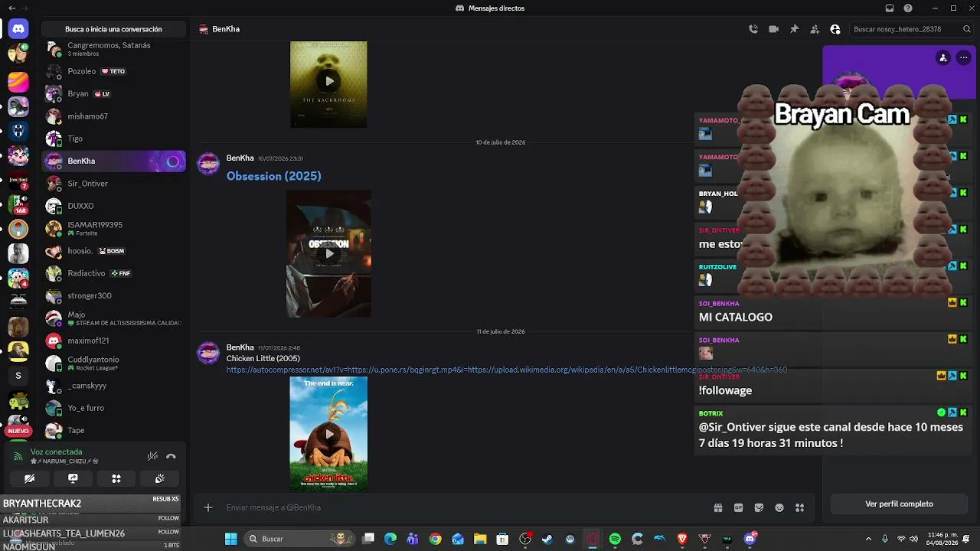
Task: Click BenKha's name on the Obsession message
Action: point(240,158)
